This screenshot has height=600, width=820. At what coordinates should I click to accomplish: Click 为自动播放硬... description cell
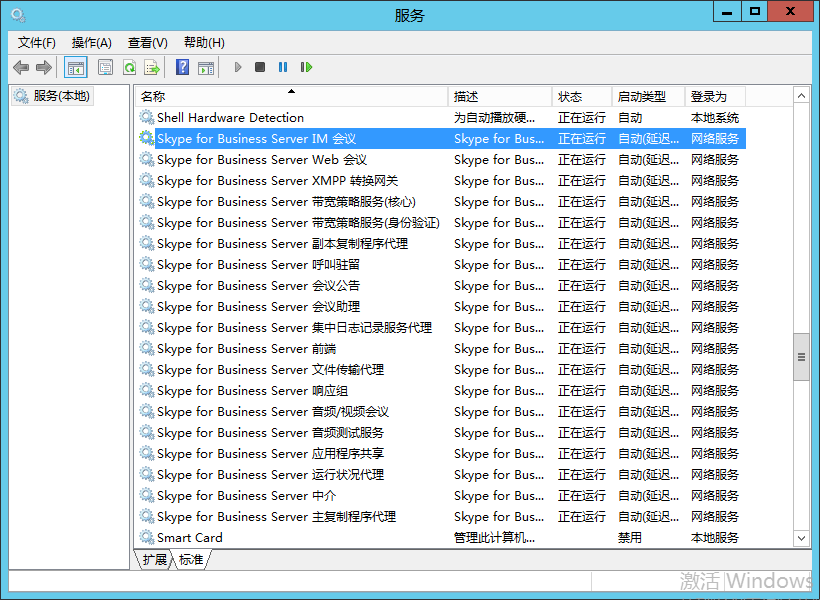[494, 118]
